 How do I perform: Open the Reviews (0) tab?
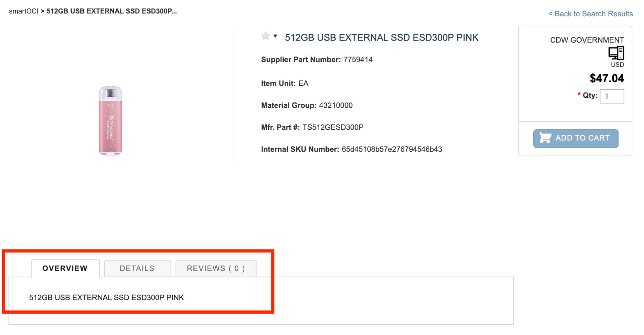click(216, 268)
